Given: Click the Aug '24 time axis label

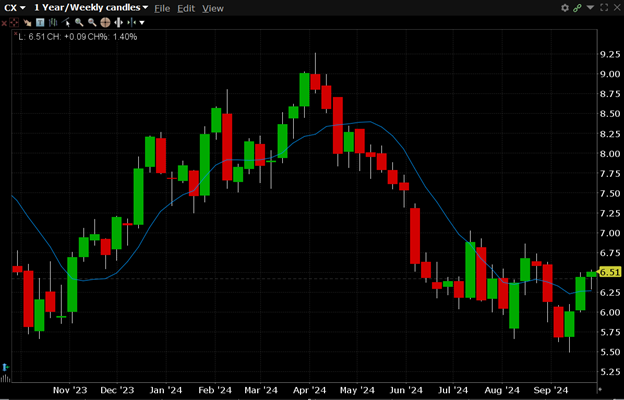Looking at the screenshot, I should click(502, 390).
